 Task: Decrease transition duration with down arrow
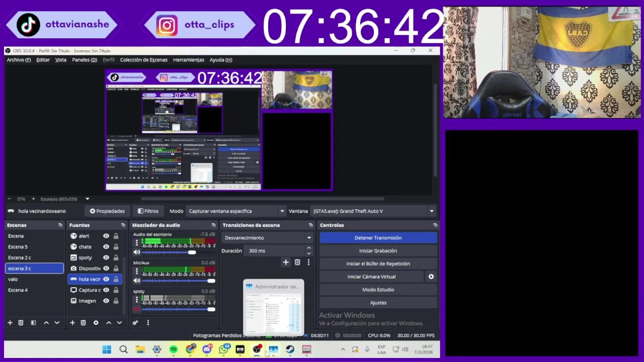click(x=309, y=253)
